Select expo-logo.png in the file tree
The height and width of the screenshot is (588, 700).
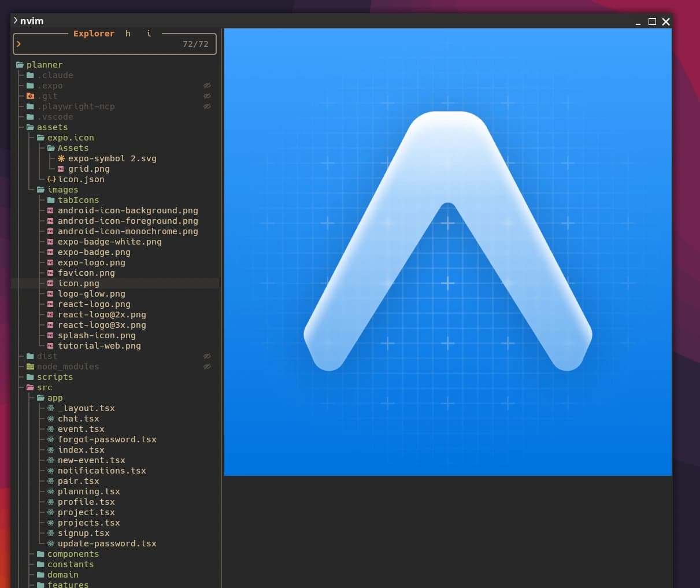(x=91, y=262)
